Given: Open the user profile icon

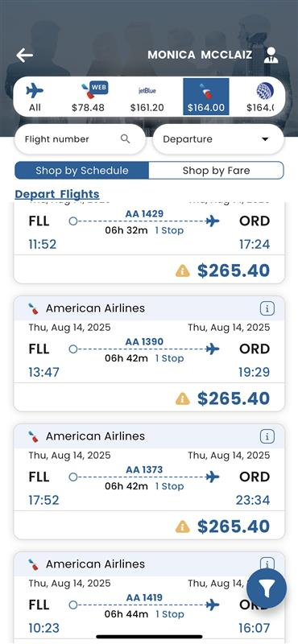Looking at the screenshot, I should pyautogui.click(x=271, y=55).
